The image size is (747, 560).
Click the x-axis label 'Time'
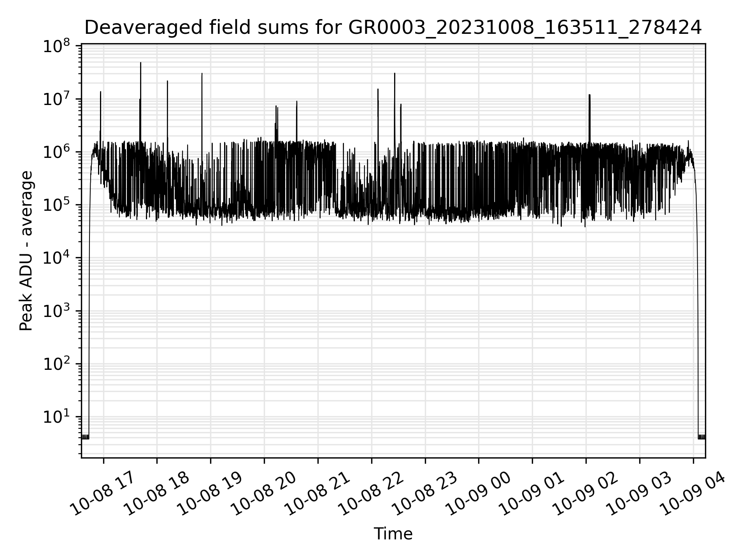393,534
